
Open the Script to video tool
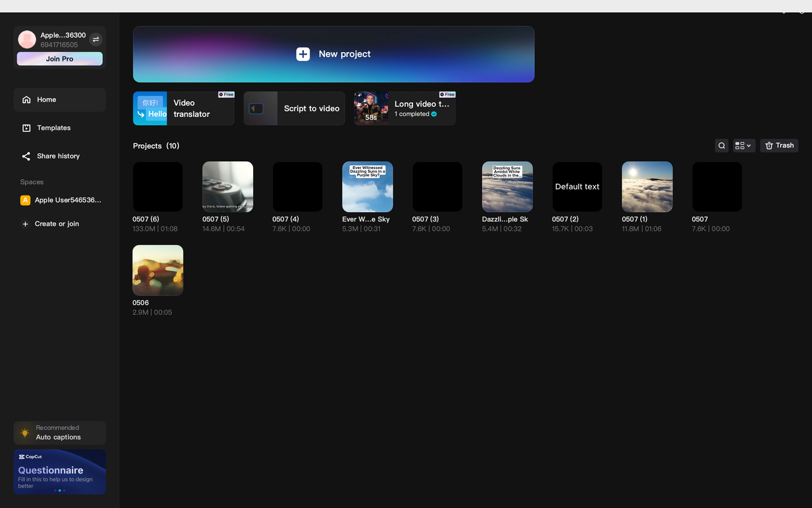coord(294,109)
